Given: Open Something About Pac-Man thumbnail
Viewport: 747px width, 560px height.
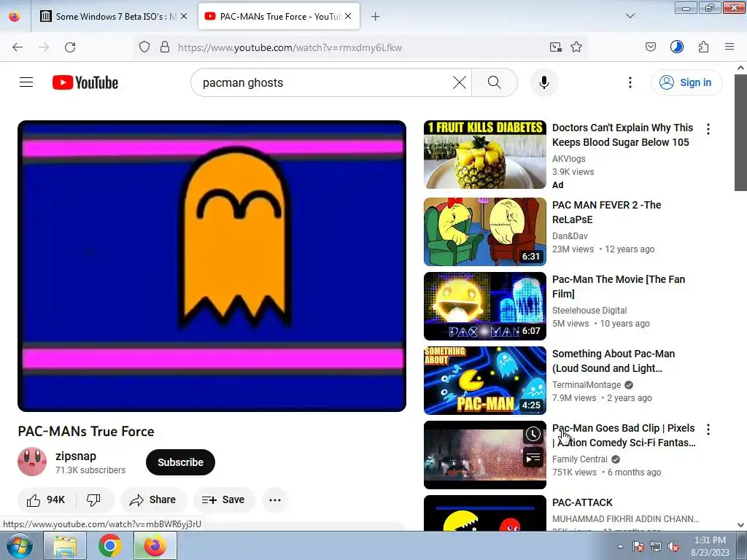Looking at the screenshot, I should tap(485, 380).
